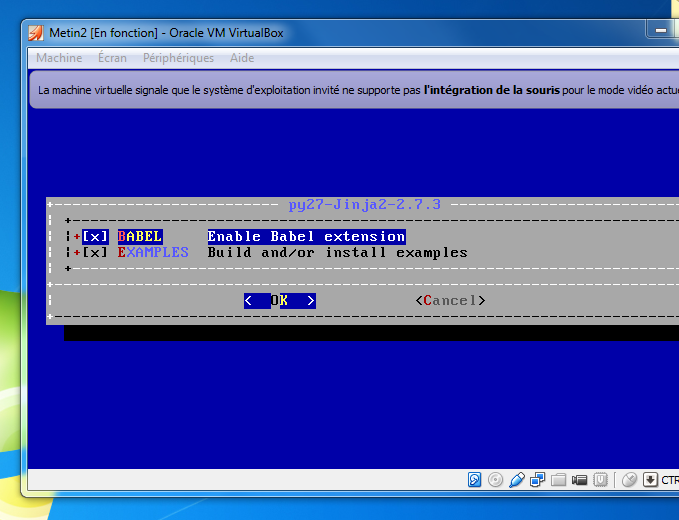This screenshot has width=679, height=520.
Task: Click the py27-Jinja2-2.7.3 dialog title
Action: pos(365,204)
